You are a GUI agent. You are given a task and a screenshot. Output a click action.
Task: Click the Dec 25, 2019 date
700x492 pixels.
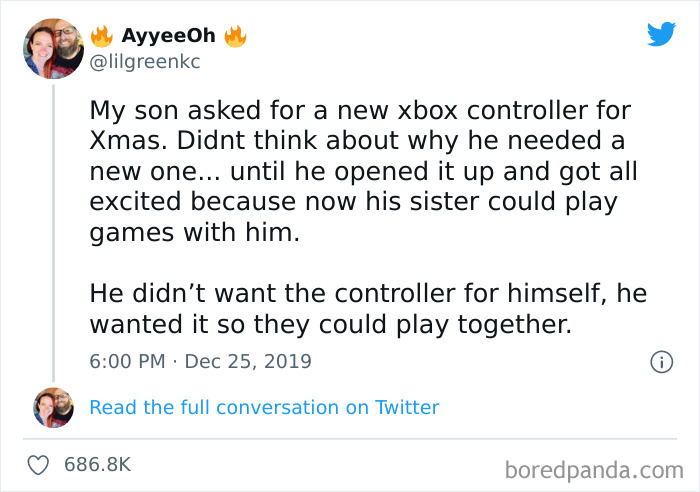[249, 361]
